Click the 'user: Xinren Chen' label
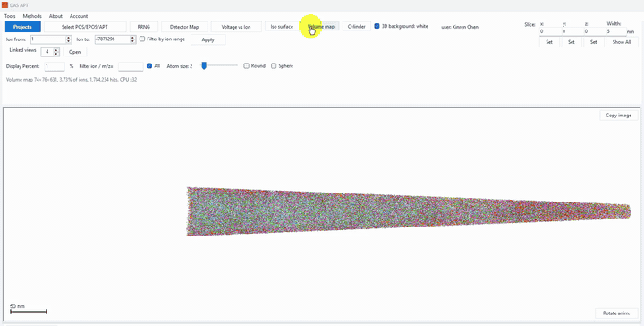 tap(460, 27)
